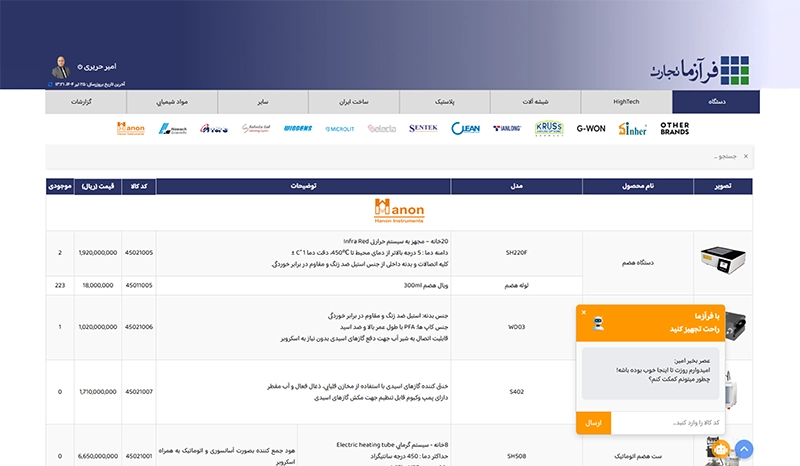This screenshot has width=800, height=466.
Task: Select model cell WD03
Action: 516,327
